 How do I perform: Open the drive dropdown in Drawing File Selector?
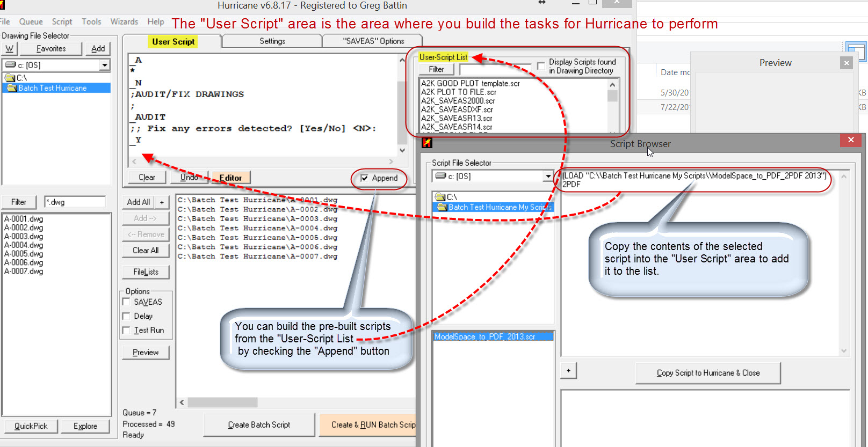click(x=105, y=65)
